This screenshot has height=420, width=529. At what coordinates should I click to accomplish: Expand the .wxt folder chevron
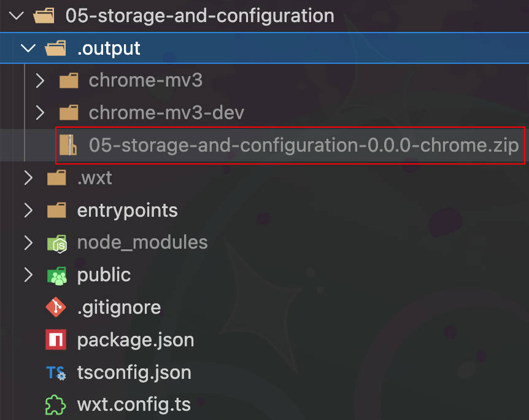coord(28,178)
